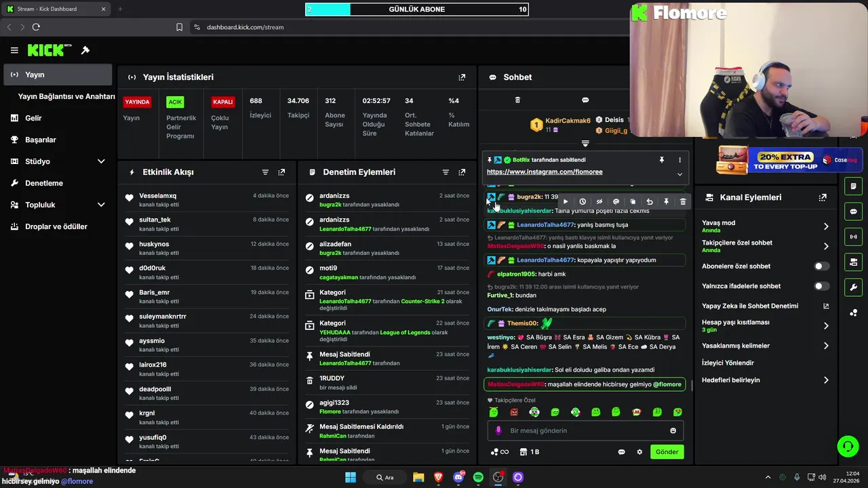Click the trash icon under the Sohbet header
Viewport: 868px width, 488px height.
[x=517, y=100]
